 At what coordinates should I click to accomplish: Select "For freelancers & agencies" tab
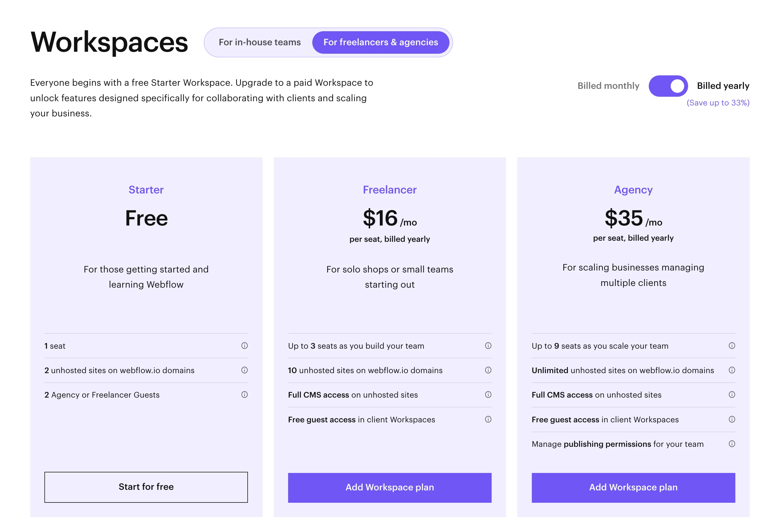[x=381, y=42]
